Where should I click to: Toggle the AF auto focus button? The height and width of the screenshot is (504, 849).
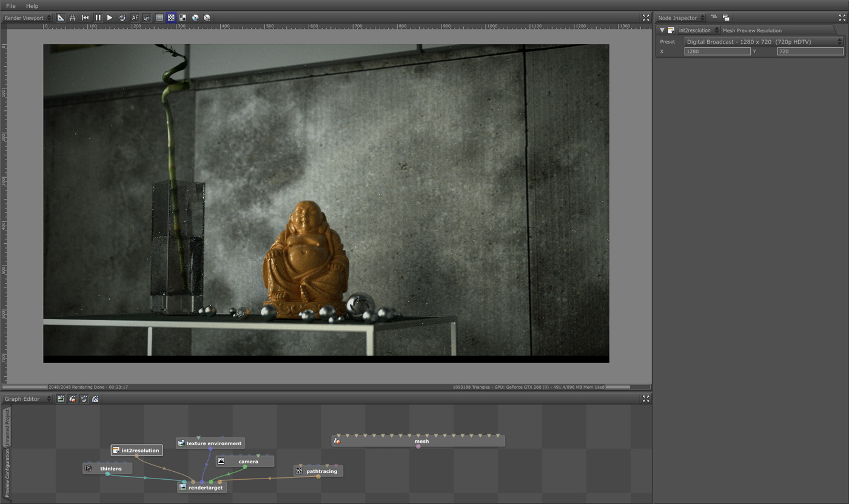(135, 18)
